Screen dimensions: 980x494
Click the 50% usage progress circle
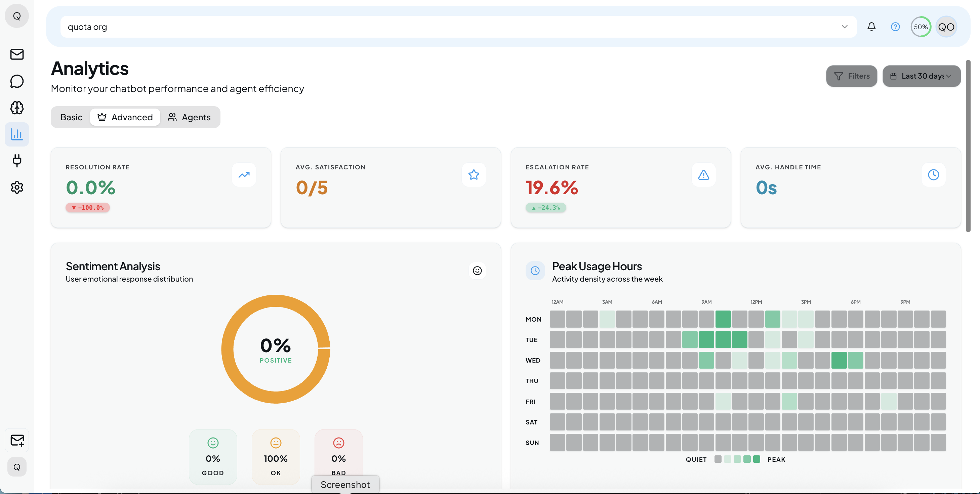coord(921,27)
